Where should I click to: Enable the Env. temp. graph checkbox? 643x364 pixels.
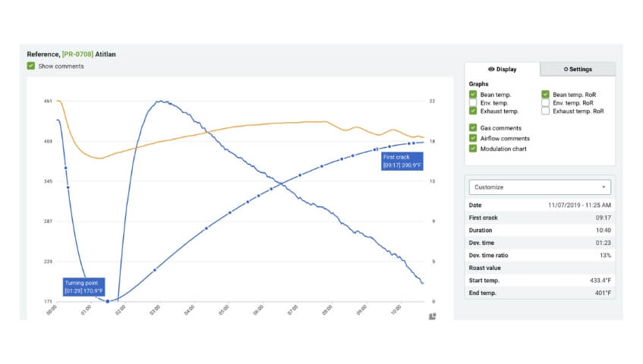click(474, 102)
